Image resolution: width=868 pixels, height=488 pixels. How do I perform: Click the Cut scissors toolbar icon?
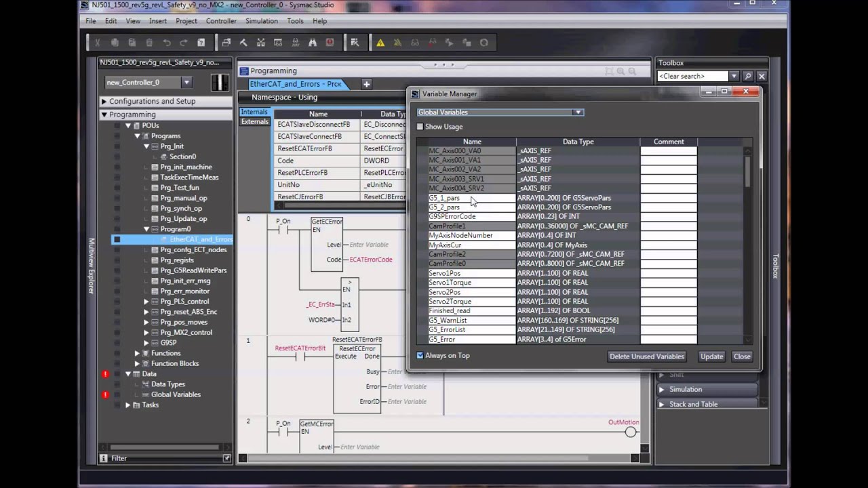point(98,43)
